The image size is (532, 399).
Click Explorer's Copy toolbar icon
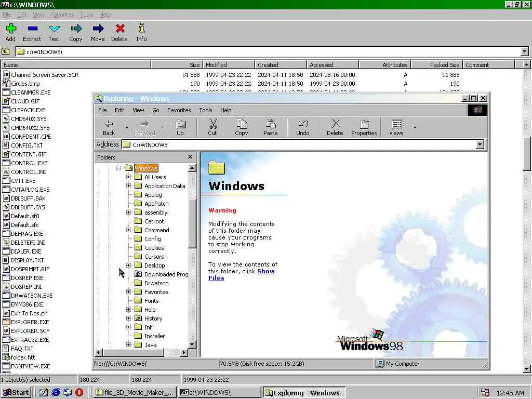pyautogui.click(x=242, y=128)
